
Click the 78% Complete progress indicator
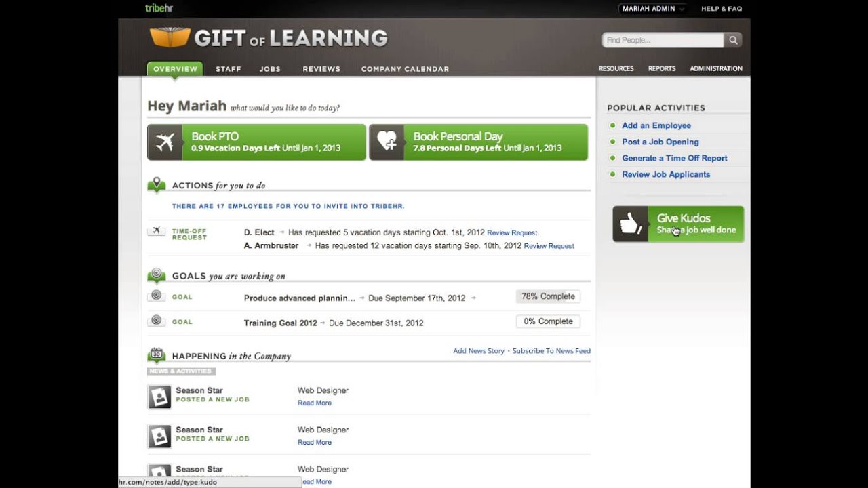(x=548, y=296)
